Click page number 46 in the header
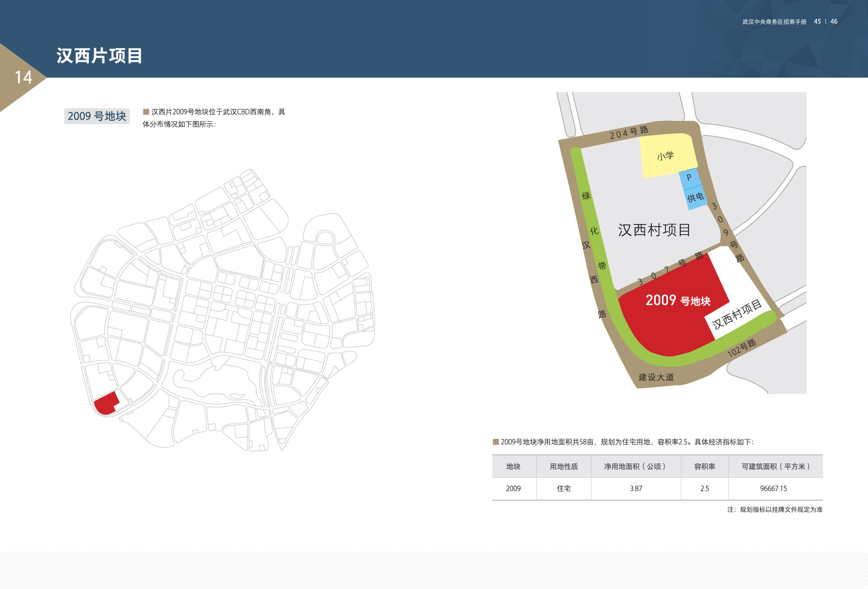 coord(834,21)
